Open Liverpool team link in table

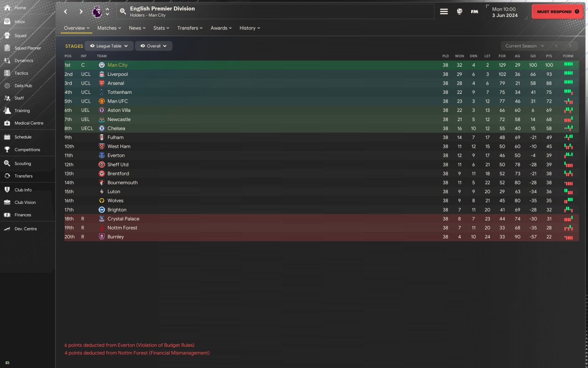point(118,74)
